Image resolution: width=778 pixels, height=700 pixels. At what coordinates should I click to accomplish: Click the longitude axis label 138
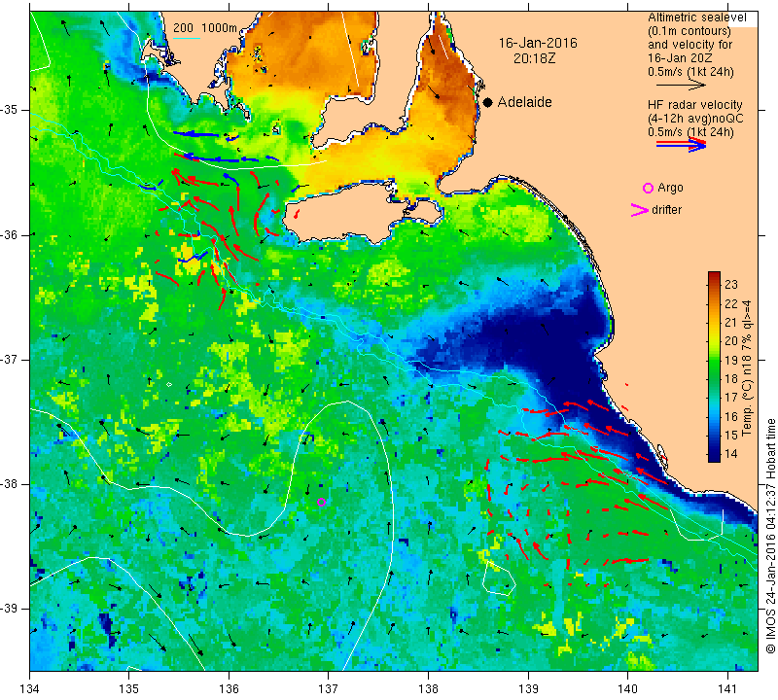coord(428,689)
